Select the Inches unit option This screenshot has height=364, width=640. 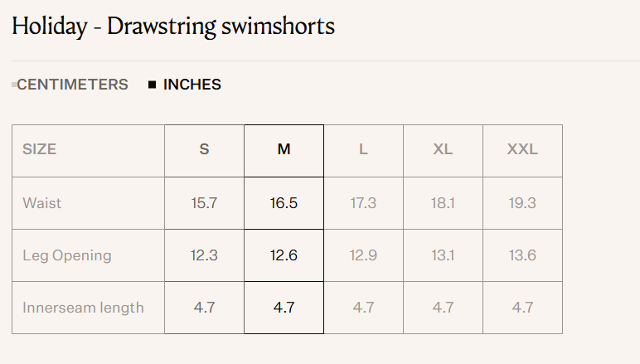(x=192, y=85)
